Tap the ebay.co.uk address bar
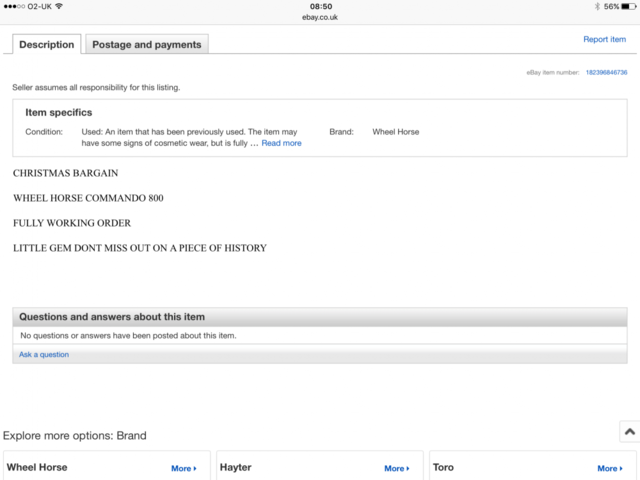 320,17
